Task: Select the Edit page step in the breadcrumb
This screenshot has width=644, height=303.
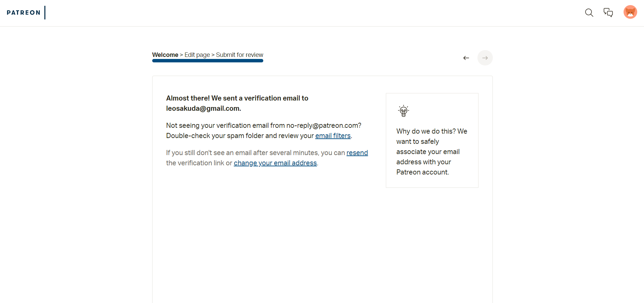Action: pos(197,55)
